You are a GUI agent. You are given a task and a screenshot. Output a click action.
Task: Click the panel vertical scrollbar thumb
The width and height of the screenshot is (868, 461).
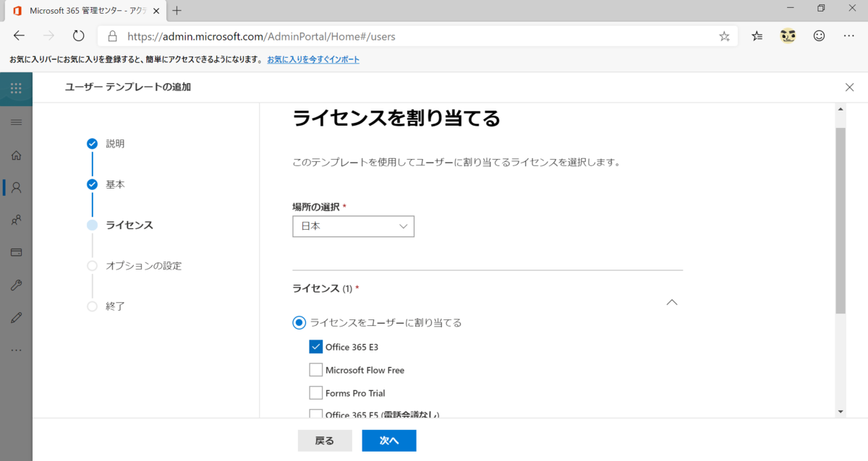[840, 220]
